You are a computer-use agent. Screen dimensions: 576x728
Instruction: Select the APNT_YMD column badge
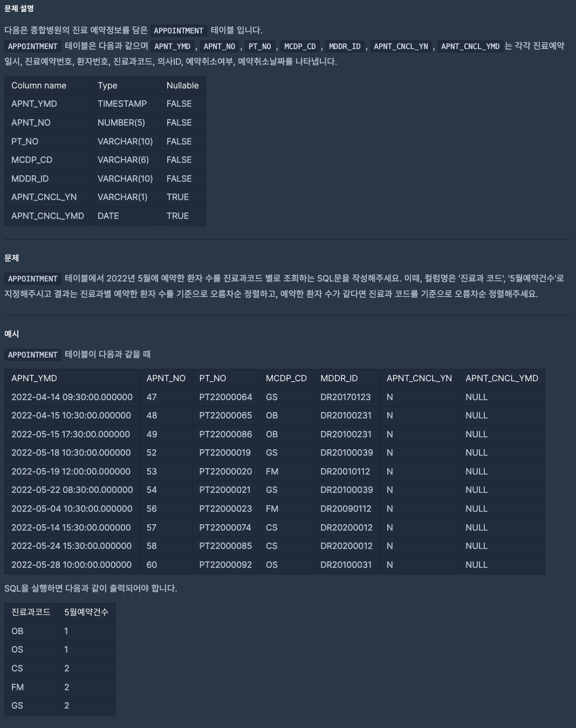[172, 46]
